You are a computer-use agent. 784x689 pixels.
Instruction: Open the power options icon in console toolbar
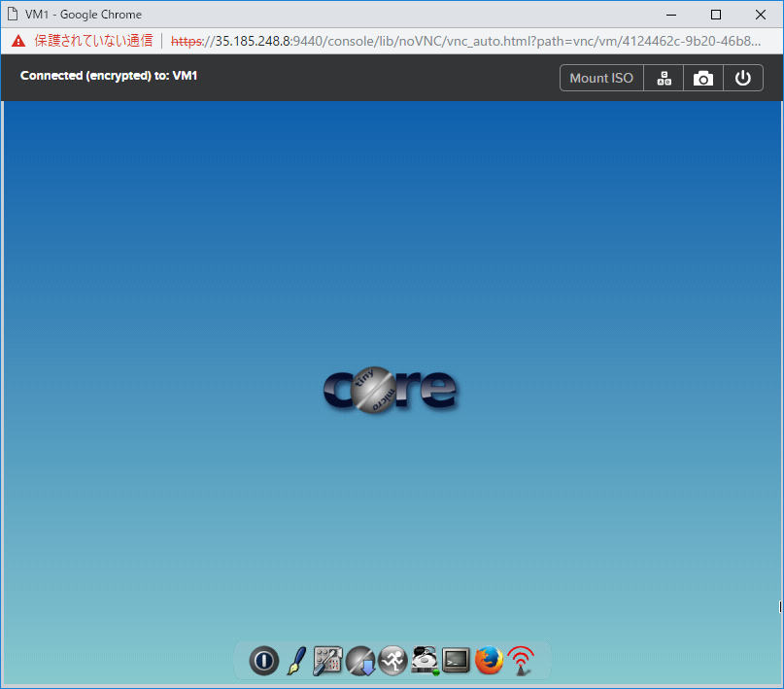pyautogui.click(x=743, y=78)
